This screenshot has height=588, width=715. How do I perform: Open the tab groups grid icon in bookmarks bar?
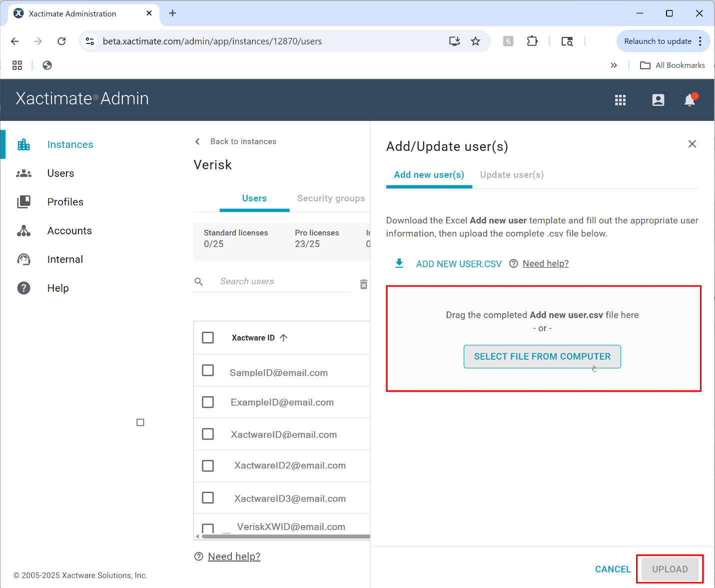17,65
